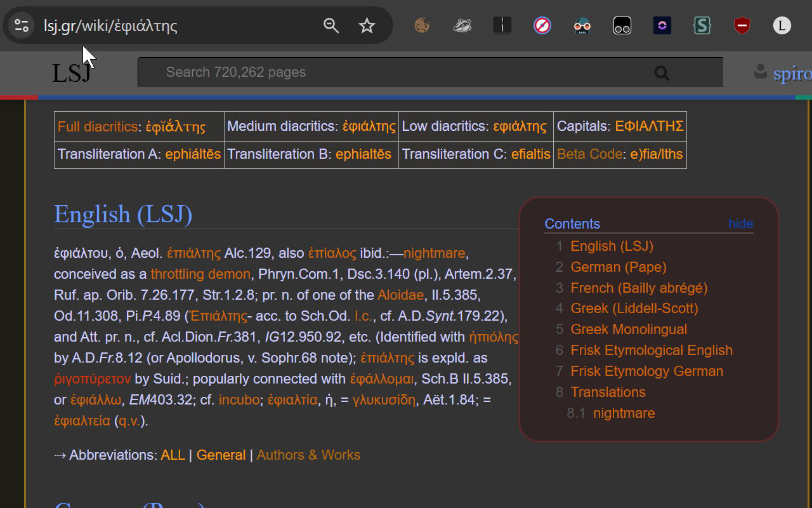Click the red shield adblocker extension icon
This screenshot has height=508, width=812.
[742, 25]
